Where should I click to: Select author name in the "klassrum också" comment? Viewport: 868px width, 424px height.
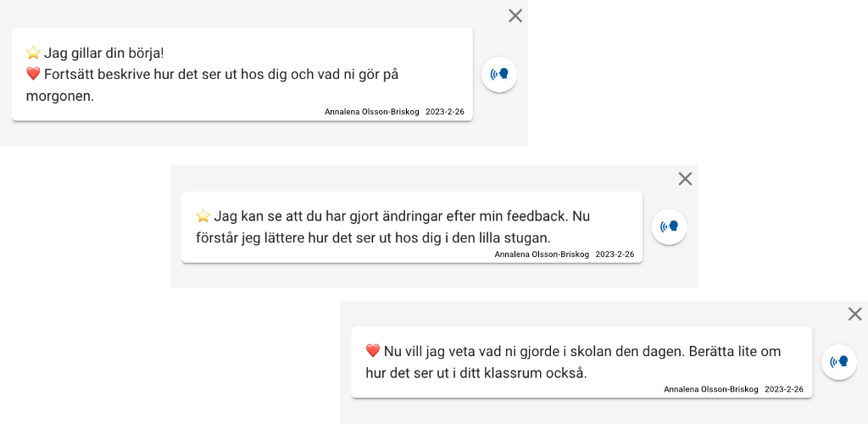pos(711,389)
